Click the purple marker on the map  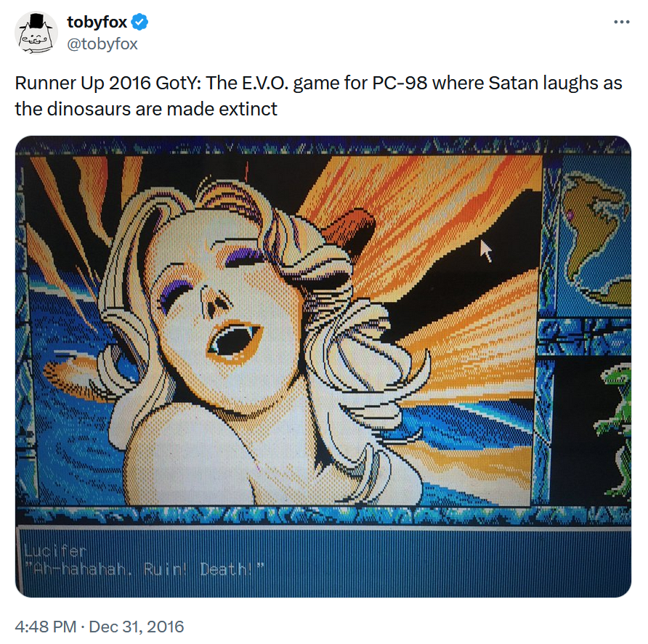coord(570,215)
